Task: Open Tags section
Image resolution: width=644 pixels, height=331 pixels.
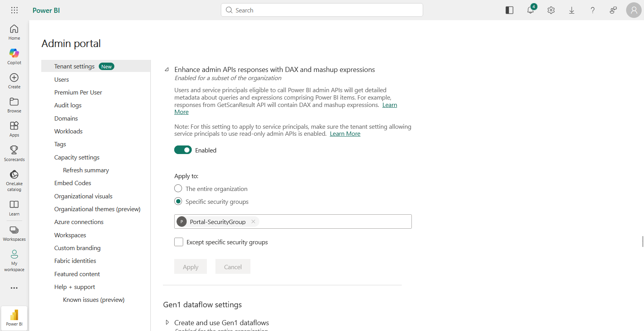Action: pyautogui.click(x=60, y=144)
